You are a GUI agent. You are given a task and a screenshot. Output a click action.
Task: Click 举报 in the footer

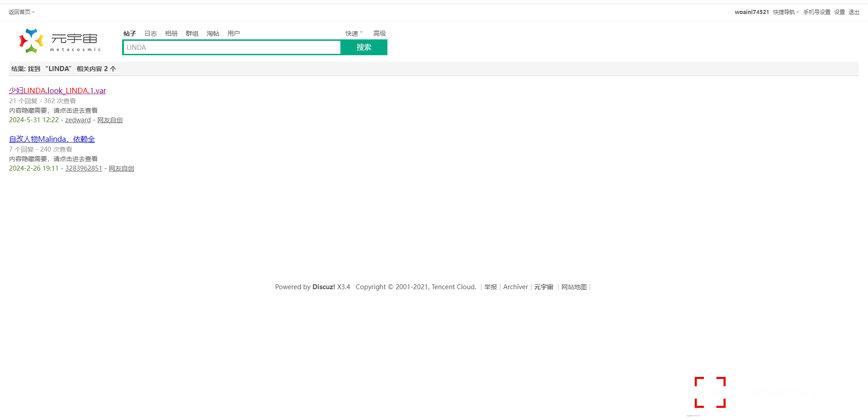(x=491, y=287)
